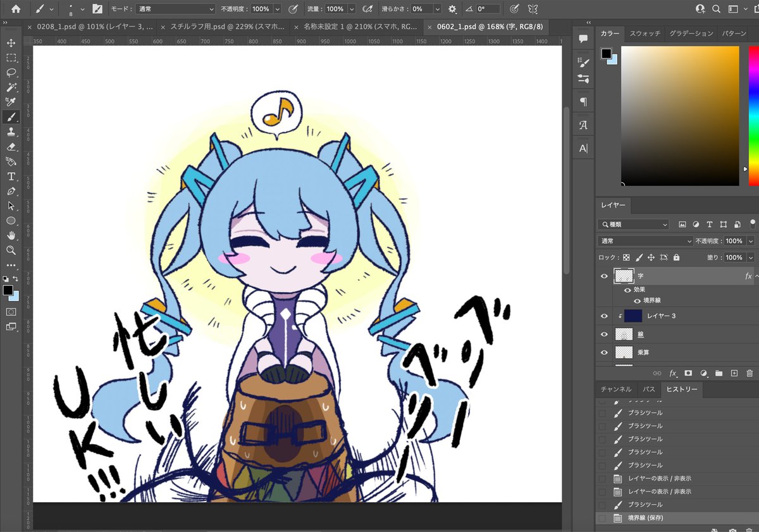Open the brush settings panel toggle icon
The image size is (759, 532).
click(x=97, y=9)
